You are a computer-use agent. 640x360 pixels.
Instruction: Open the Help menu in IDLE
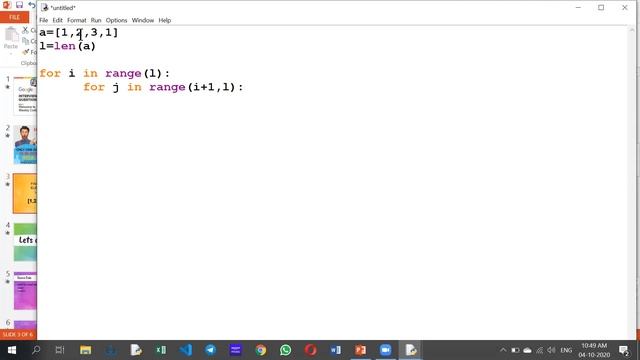pos(164,20)
